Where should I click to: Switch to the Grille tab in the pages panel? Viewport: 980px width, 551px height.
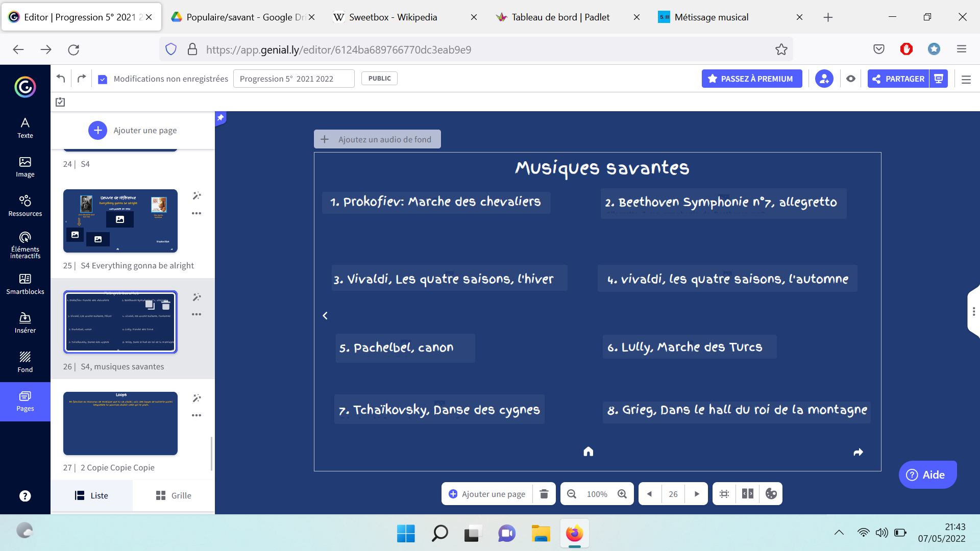click(x=173, y=495)
